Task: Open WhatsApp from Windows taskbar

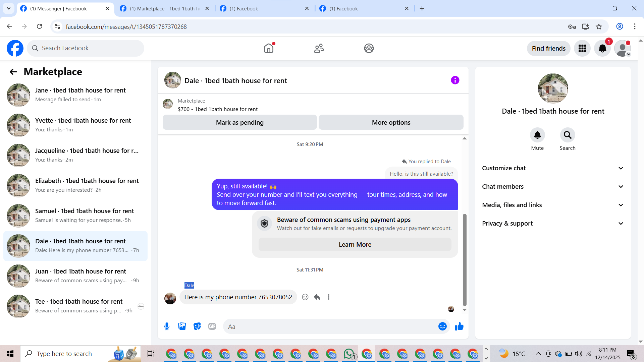Action: [x=349, y=354]
